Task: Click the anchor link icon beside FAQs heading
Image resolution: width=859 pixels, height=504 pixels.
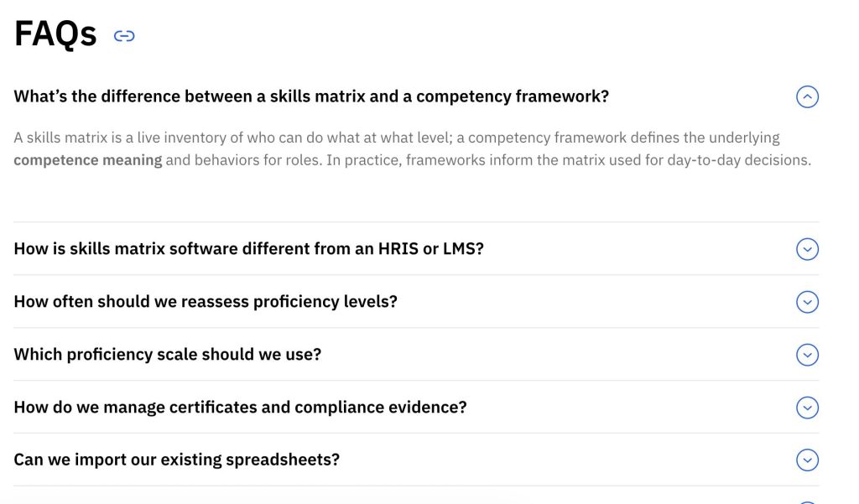Action: [x=124, y=35]
